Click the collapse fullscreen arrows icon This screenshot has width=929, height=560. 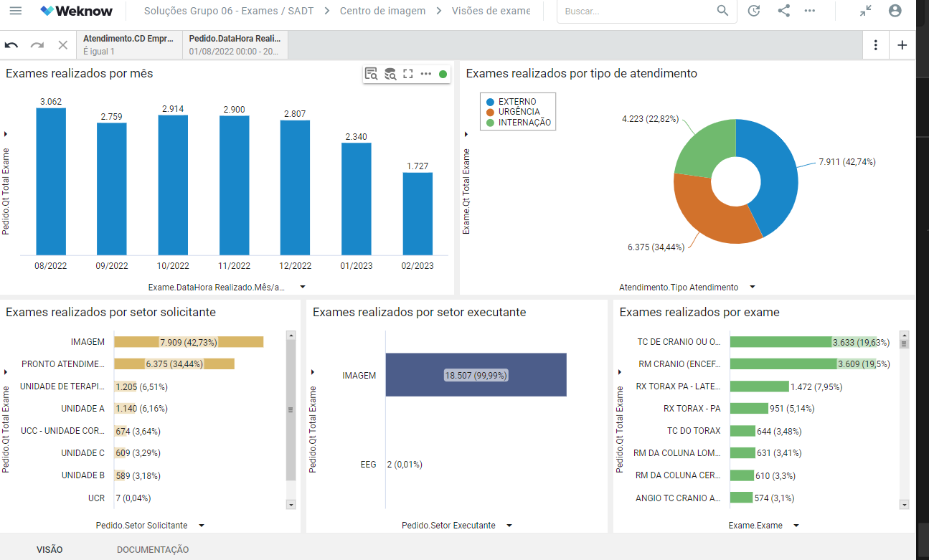pos(866,11)
